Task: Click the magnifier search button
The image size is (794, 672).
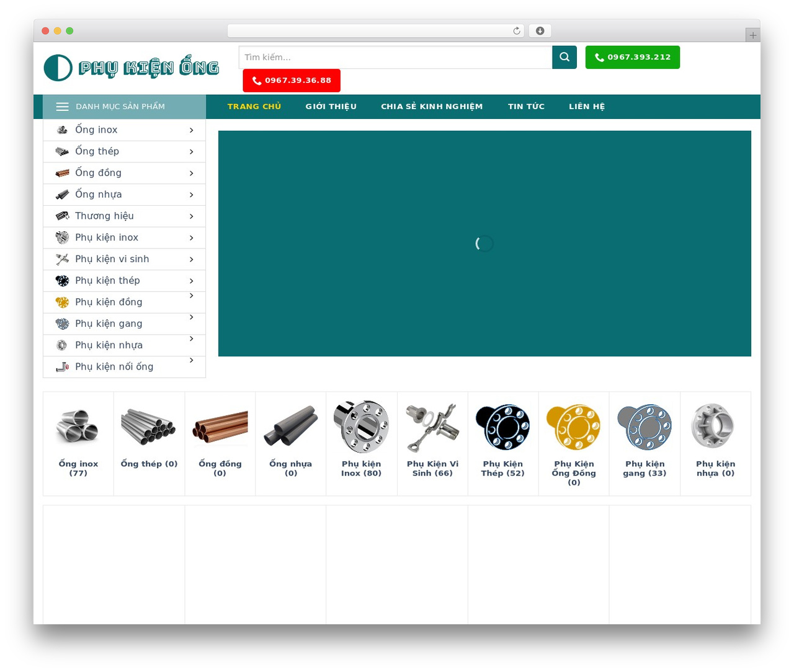Action: 564,57
